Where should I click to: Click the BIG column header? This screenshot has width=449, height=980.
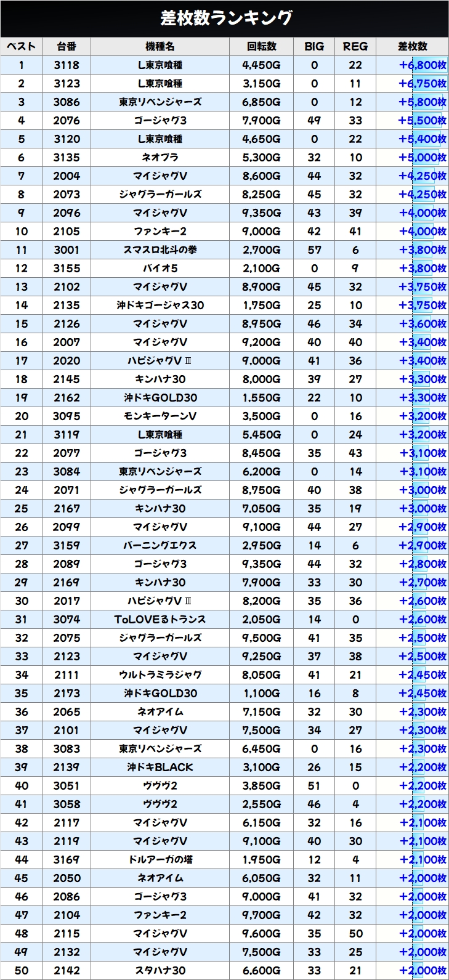pyautogui.click(x=314, y=46)
